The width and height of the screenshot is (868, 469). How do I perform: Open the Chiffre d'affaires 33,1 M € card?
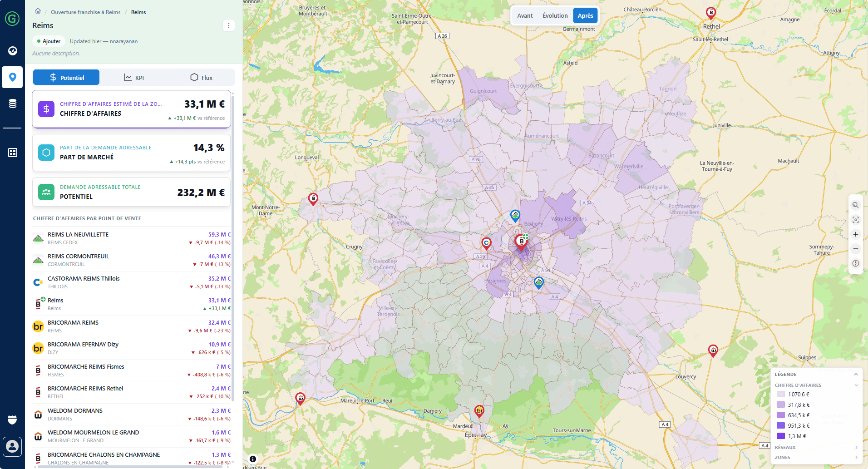click(x=132, y=109)
